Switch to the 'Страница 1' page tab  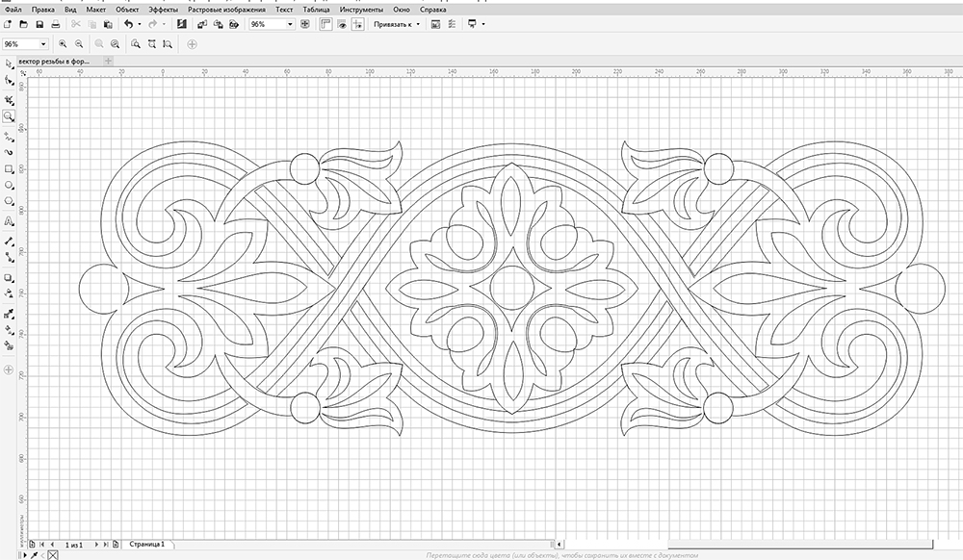tap(147, 545)
